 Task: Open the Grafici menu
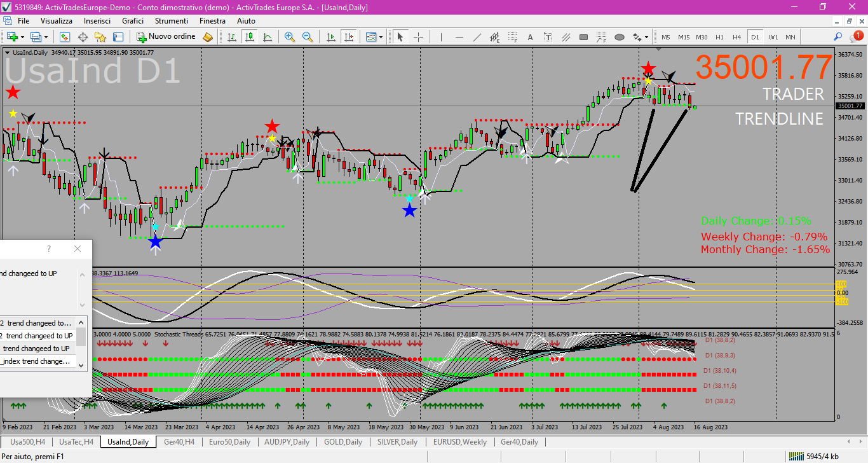[133, 21]
